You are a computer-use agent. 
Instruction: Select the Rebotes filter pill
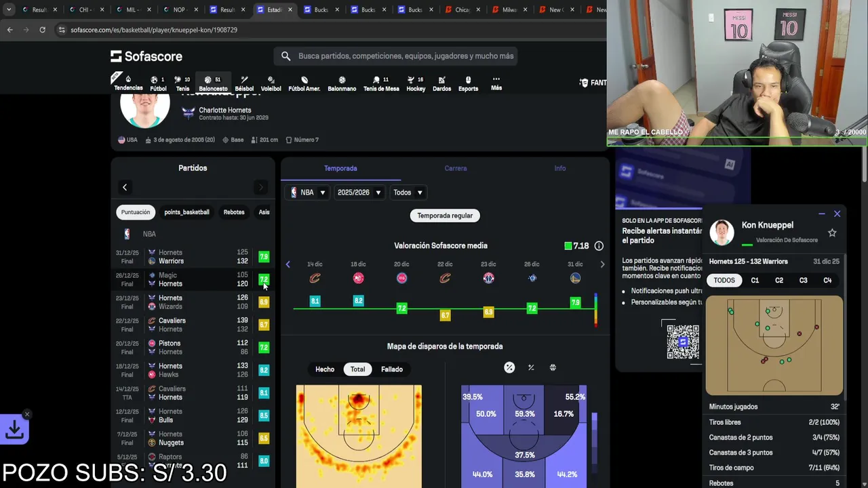point(234,212)
